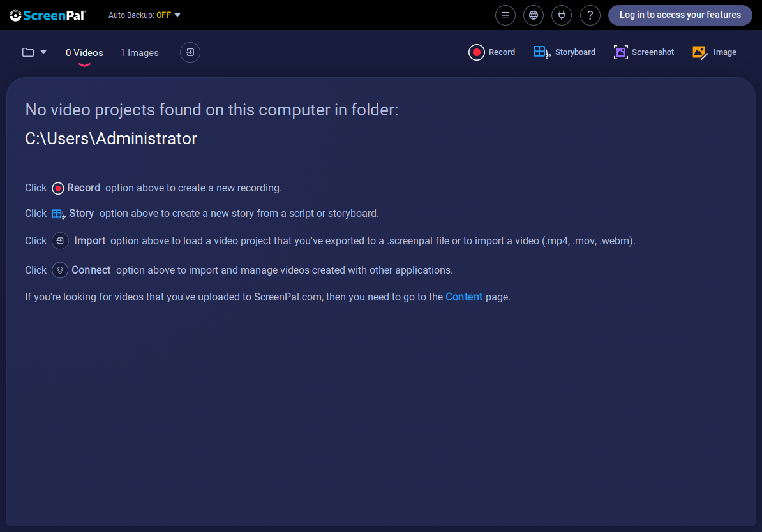The height and width of the screenshot is (532, 762).
Task: Open the hamburger menu icon
Action: pos(505,15)
